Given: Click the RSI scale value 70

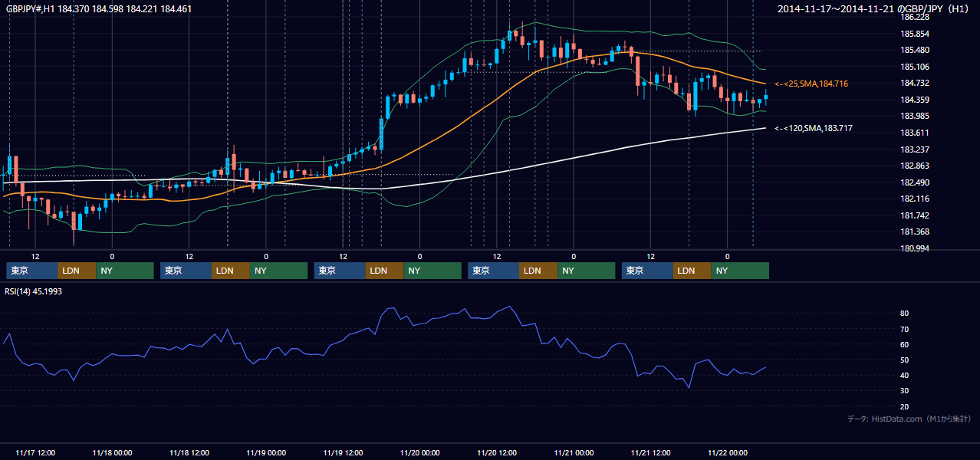Looking at the screenshot, I should coord(905,329).
